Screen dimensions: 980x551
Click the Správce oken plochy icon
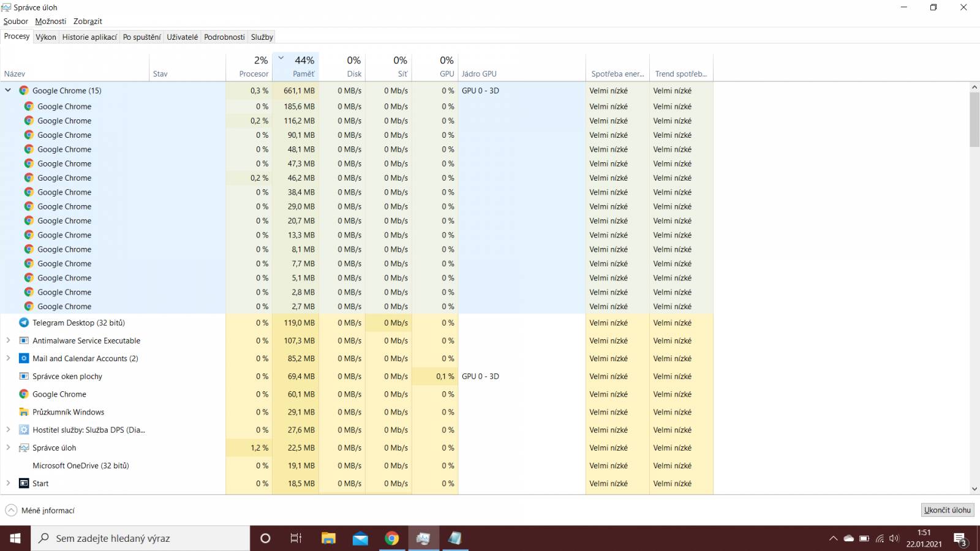24,376
